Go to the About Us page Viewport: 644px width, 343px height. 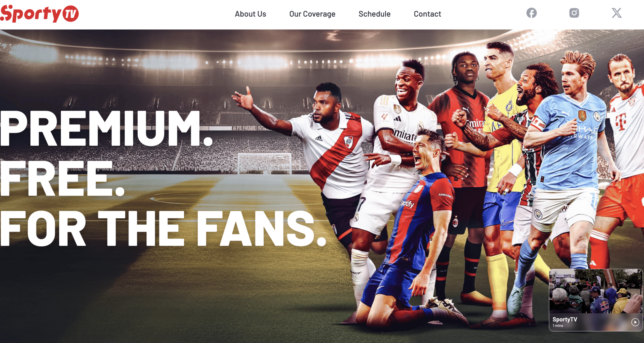point(250,14)
